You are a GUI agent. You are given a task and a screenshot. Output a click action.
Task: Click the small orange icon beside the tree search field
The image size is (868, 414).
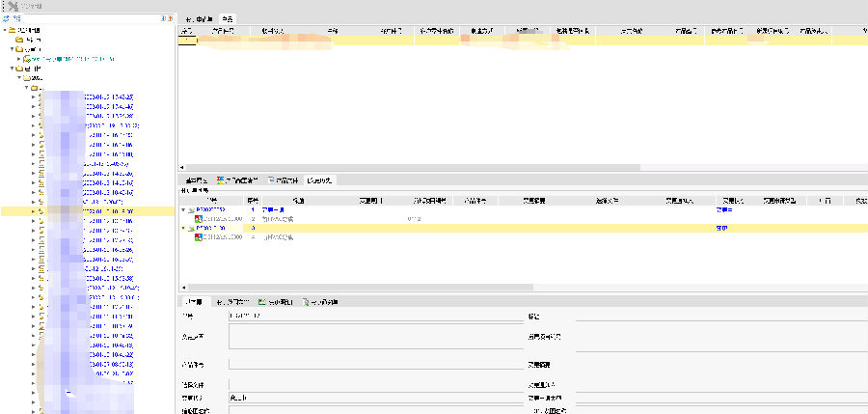pyautogui.click(x=168, y=18)
